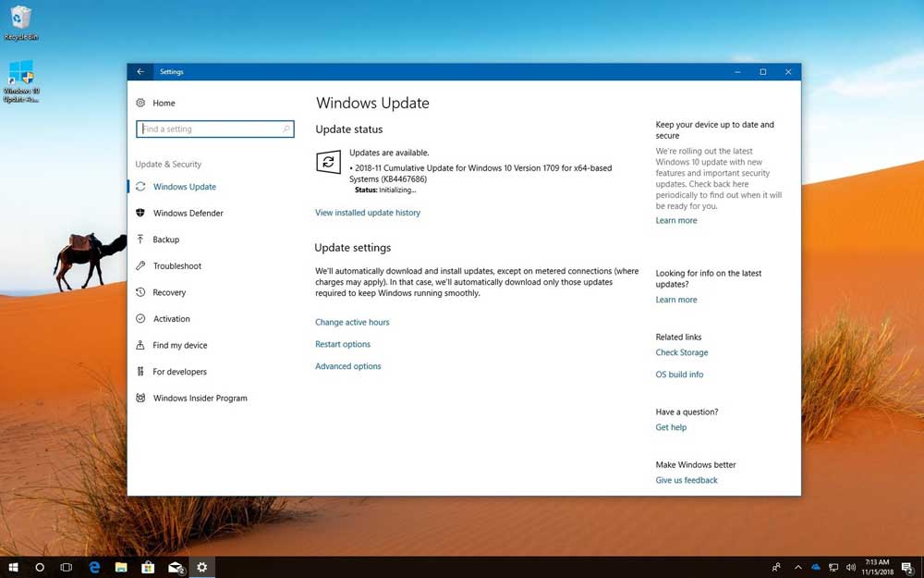The image size is (924, 578).
Task: Open Mail app from taskbar
Action: 176,568
